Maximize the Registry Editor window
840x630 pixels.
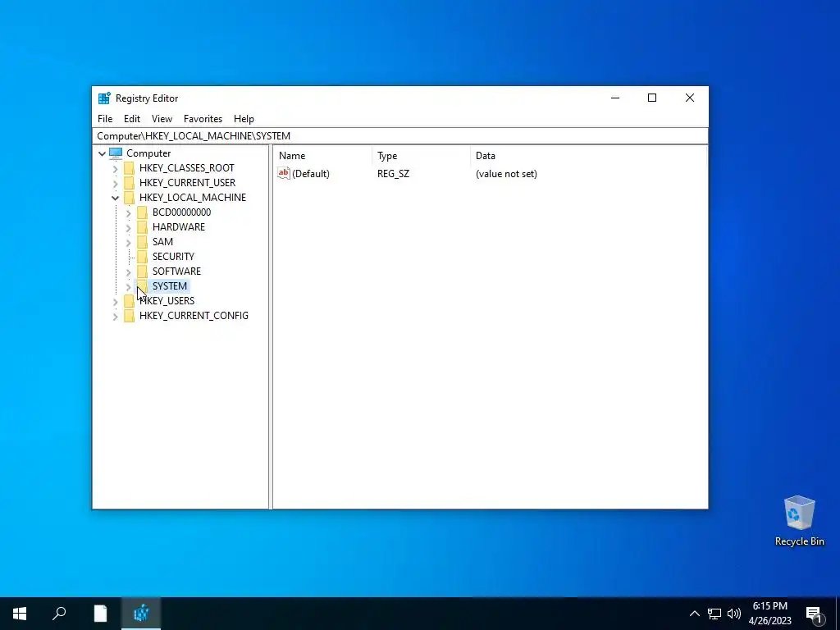click(x=652, y=98)
